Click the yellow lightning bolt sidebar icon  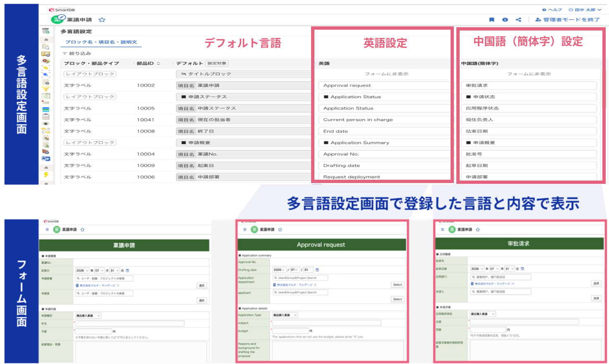tap(46, 175)
